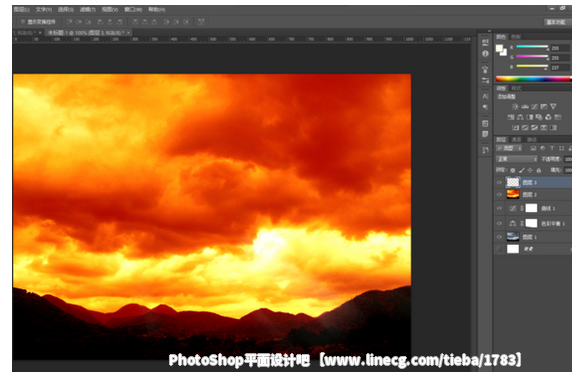Open the layer filter 类型 dropdown
Image resolution: width=577 pixels, height=379 pixels.
[509, 148]
